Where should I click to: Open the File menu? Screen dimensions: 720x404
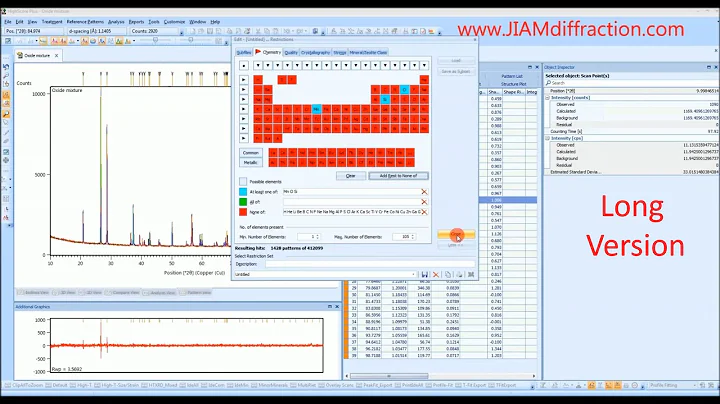(x=8, y=22)
